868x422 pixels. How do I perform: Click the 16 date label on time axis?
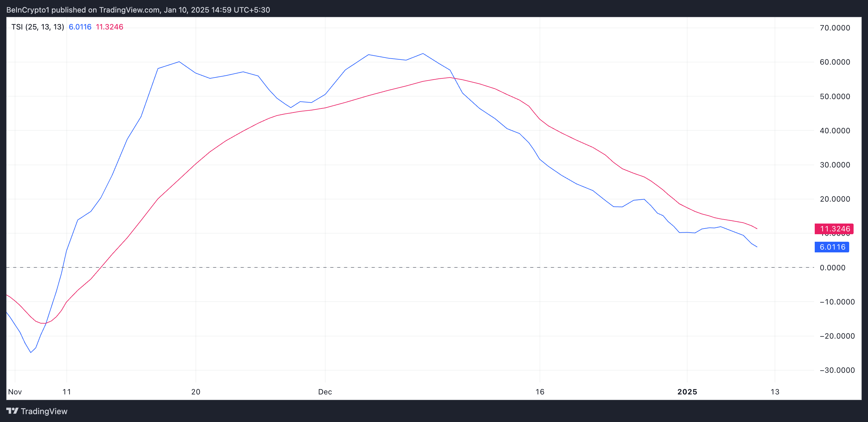pos(540,392)
